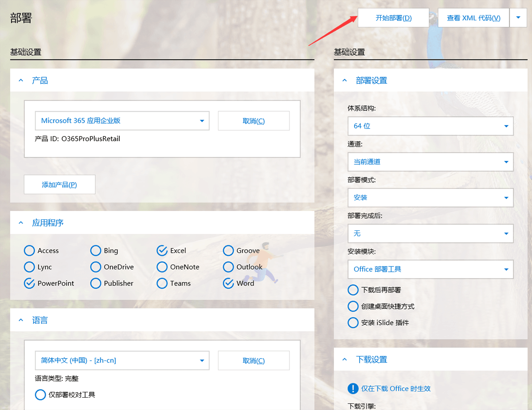The height and width of the screenshot is (410, 532).
Task: Click the 部署 page title
Action: pos(21,18)
